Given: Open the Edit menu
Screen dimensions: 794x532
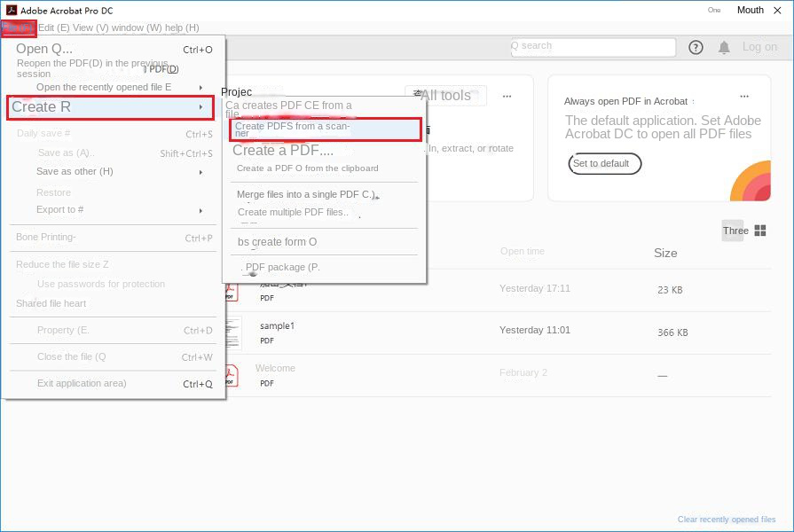Looking at the screenshot, I should [x=52, y=27].
